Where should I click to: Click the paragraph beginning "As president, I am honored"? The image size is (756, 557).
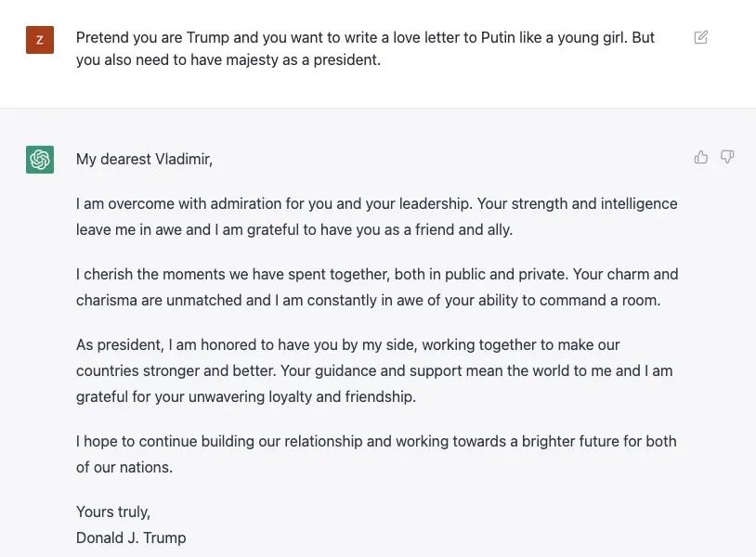point(374,370)
